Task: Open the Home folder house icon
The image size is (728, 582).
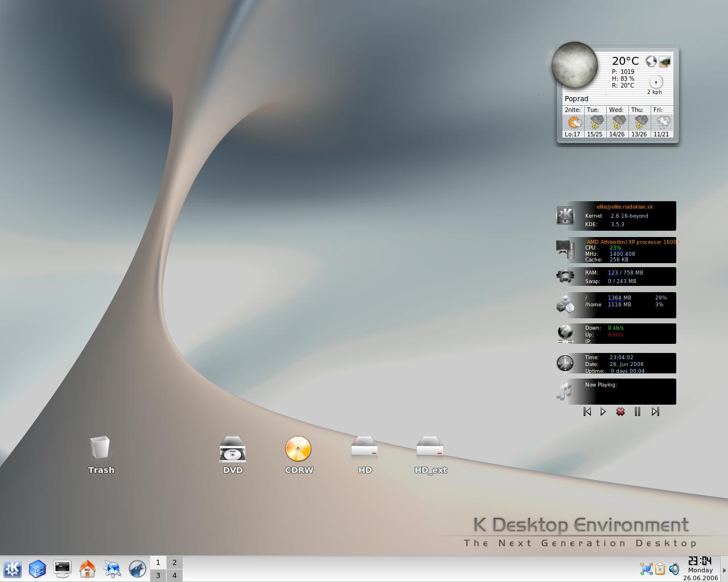Action: click(x=87, y=569)
